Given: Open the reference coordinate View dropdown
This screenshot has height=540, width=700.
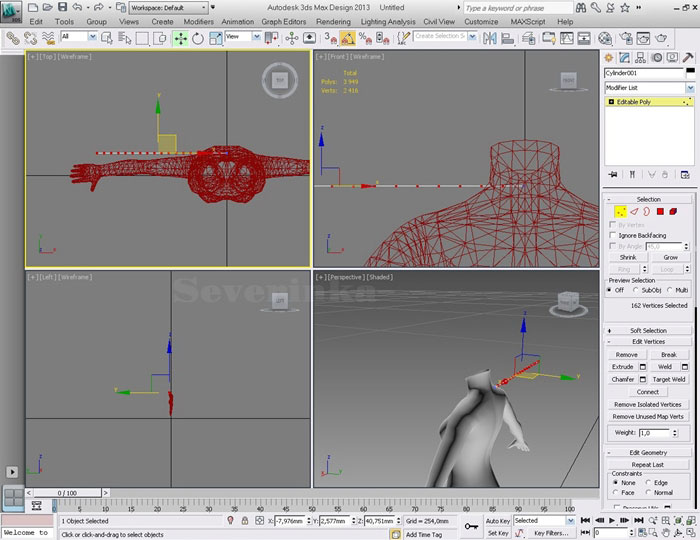Looking at the screenshot, I should pos(256,37).
